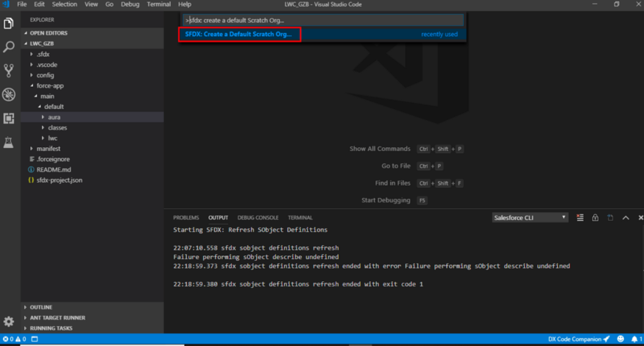
Task: Open the View menu
Action: pyautogui.click(x=91, y=4)
